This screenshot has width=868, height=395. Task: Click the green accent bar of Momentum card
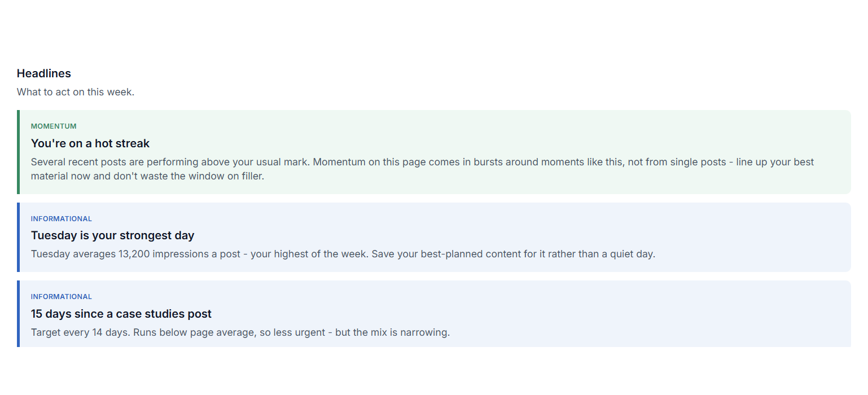tap(18, 152)
